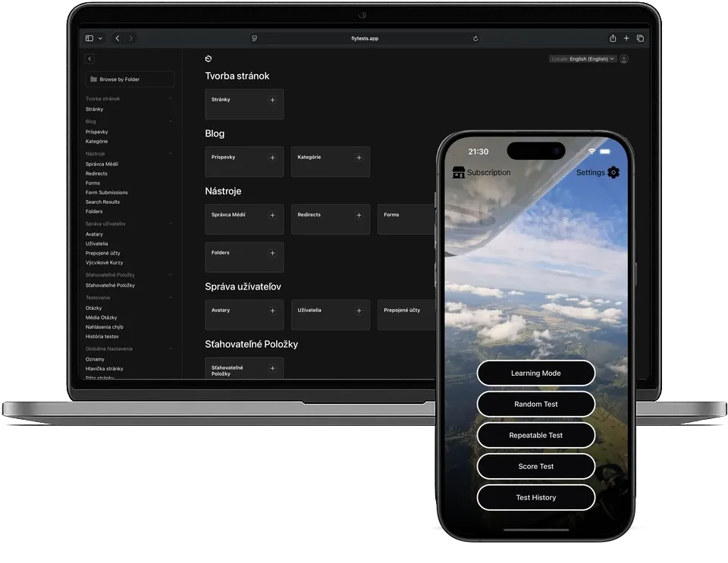
Task: Create new entry on Avatary card
Action: coord(272,311)
